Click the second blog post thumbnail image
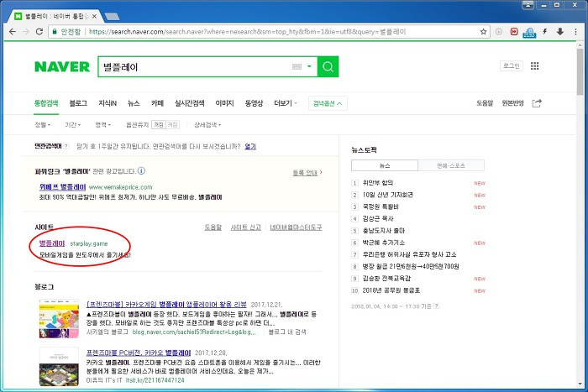This screenshot has width=588, height=392. click(59, 367)
